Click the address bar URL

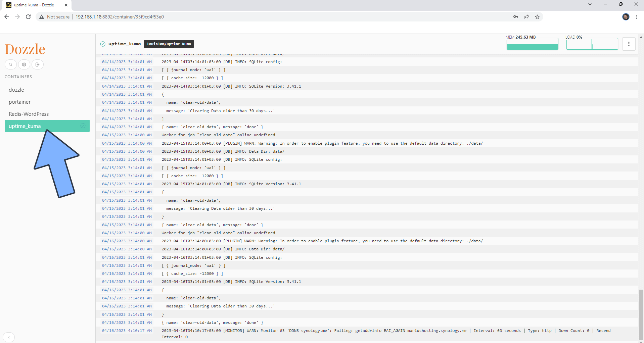(x=120, y=17)
